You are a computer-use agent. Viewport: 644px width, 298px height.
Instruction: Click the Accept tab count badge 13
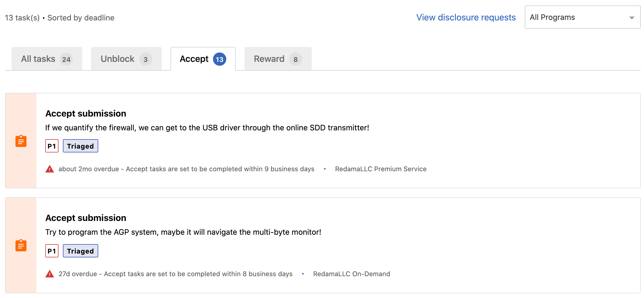tap(220, 59)
